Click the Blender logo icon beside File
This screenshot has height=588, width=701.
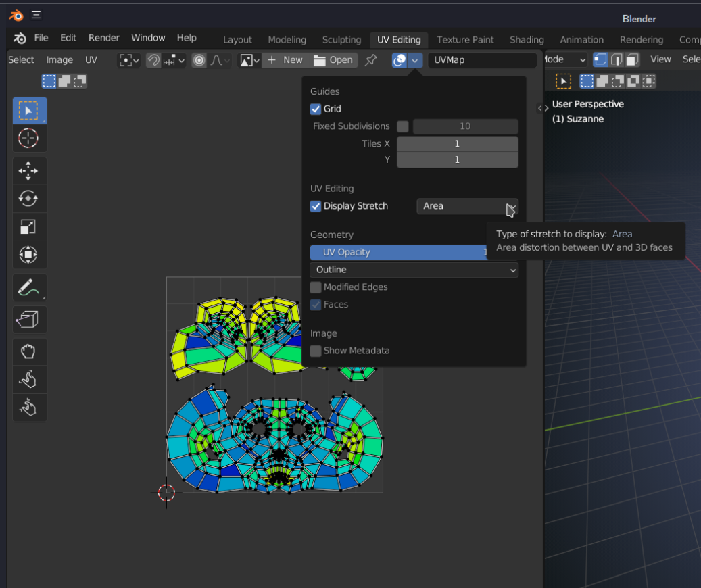tap(19, 38)
